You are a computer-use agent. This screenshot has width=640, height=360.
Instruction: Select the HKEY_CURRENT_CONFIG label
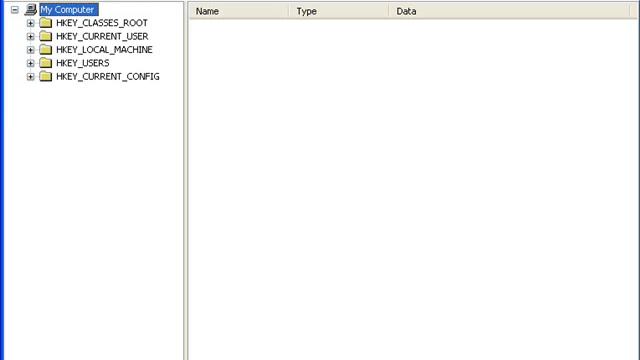tap(108, 76)
